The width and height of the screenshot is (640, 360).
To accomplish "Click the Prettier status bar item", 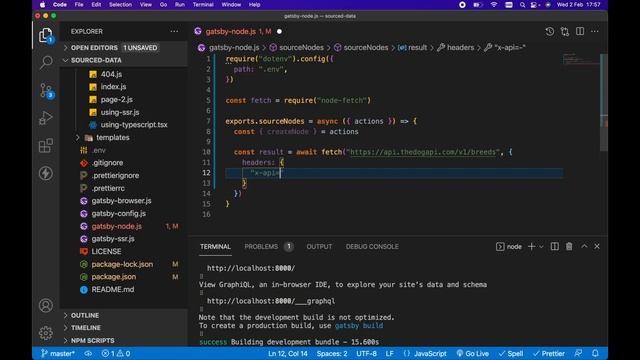I will coord(549,353).
